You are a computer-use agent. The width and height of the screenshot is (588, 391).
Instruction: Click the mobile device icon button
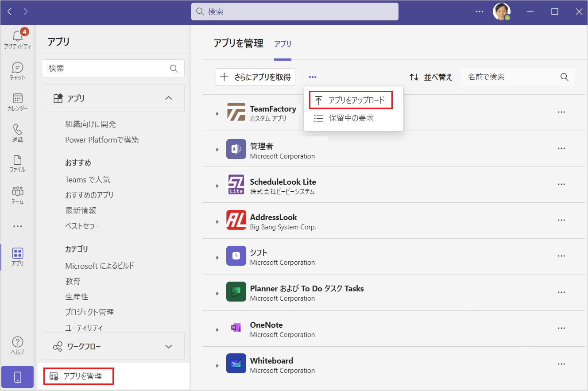[x=18, y=377]
